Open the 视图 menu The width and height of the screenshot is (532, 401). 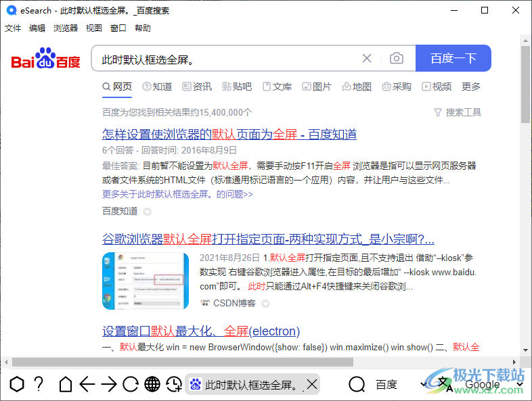[x=94, y=28]
